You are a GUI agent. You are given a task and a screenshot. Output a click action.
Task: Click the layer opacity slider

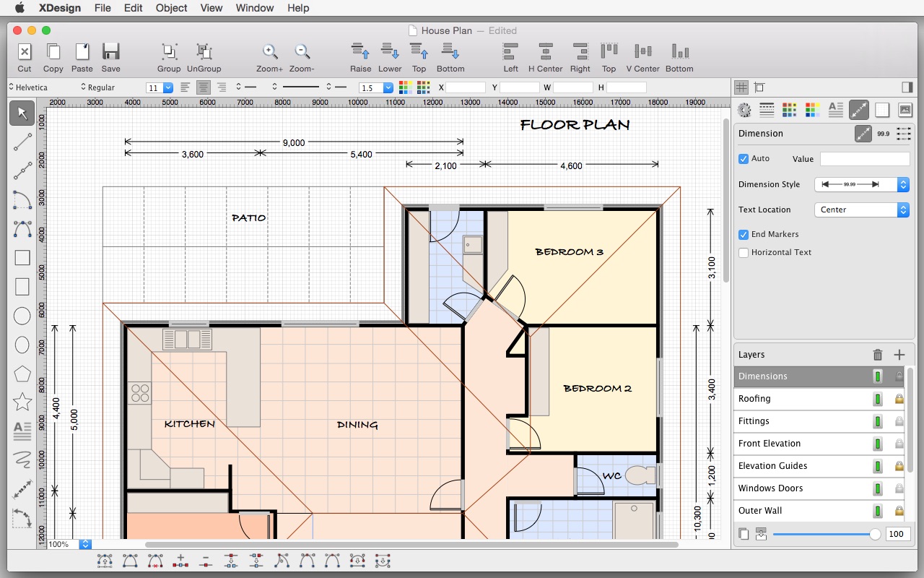[823, 534]
